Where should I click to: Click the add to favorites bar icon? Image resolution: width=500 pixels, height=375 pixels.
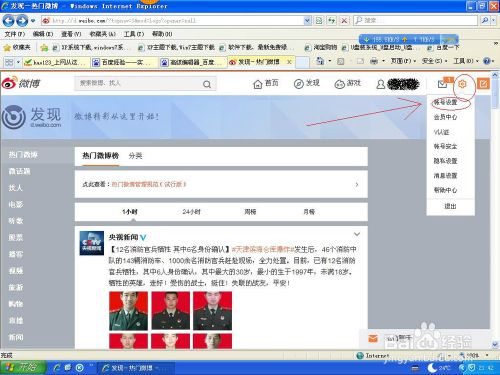(44, 48)
